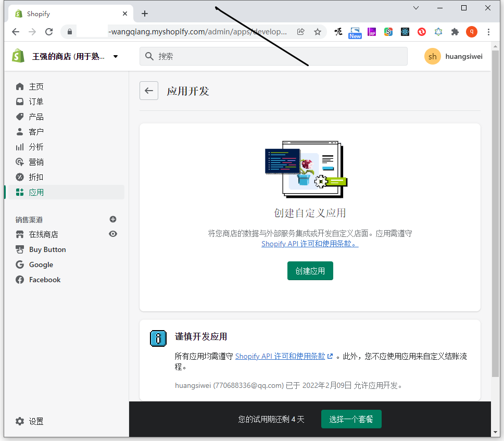Image resolution: width=504 pixels, height=441 pixels.
Task: Open the purple RP extension icon
Action: coord(372,32)
